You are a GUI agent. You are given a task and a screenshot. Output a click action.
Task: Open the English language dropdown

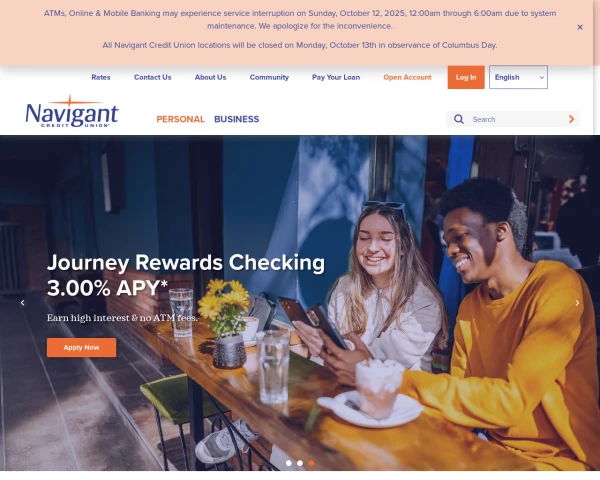pyautogui.click(x=518, y=77)
